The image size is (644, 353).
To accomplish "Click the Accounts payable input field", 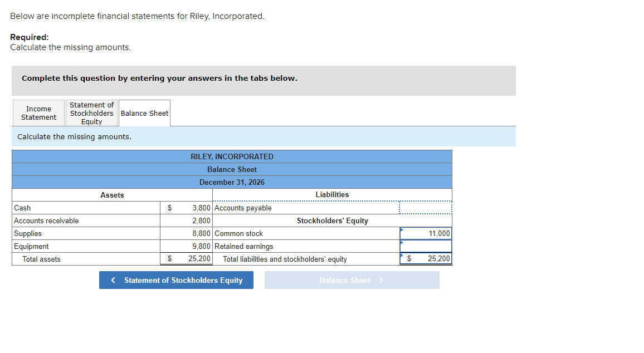I will pyautogui.click(x=426, y=208).
